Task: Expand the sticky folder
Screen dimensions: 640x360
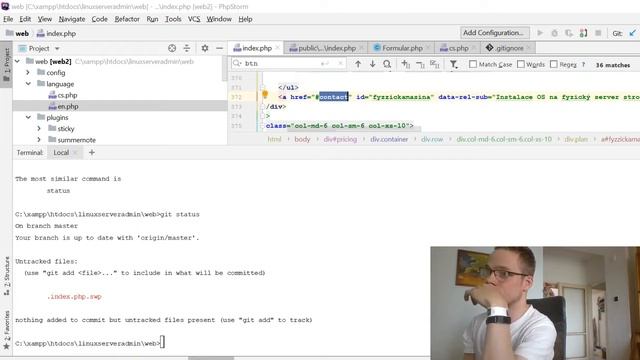Action: (39, 129)
